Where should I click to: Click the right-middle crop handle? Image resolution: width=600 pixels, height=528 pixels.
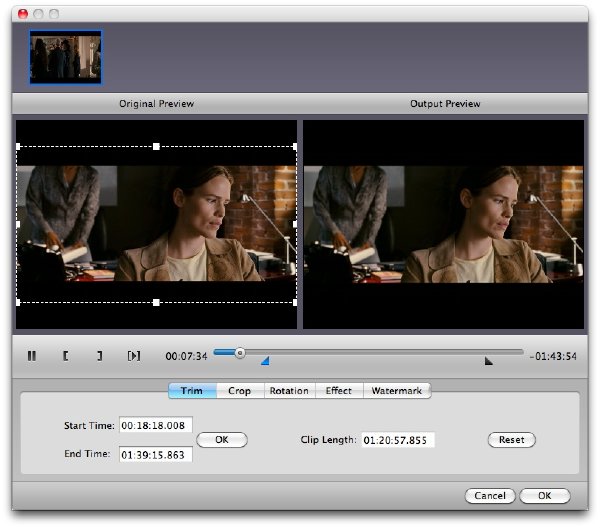[295, 224]
